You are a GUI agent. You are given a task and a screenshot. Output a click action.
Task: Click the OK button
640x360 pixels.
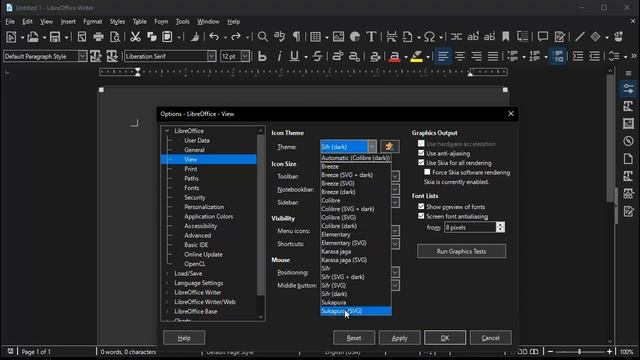445,338
